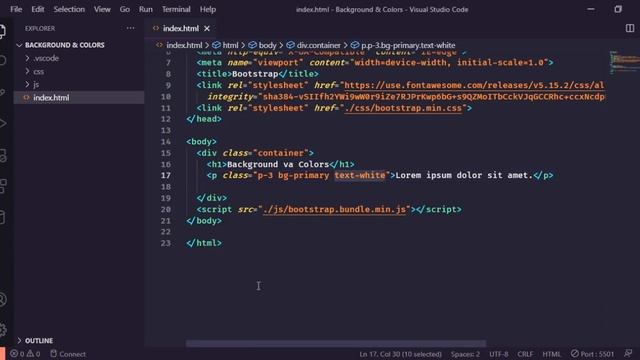Open the Search activity bar icon
The image size is (640, 360).
point(2,61)
